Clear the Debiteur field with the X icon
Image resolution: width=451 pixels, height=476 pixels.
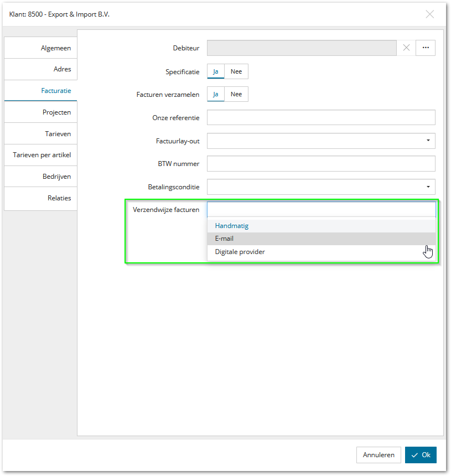coord(406,48)
